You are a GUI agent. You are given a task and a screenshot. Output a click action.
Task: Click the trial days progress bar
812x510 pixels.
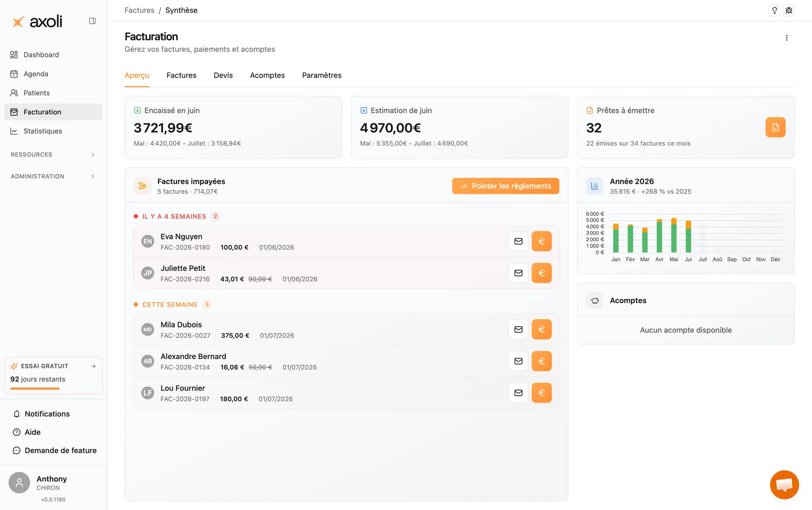(x=35, y=389)
